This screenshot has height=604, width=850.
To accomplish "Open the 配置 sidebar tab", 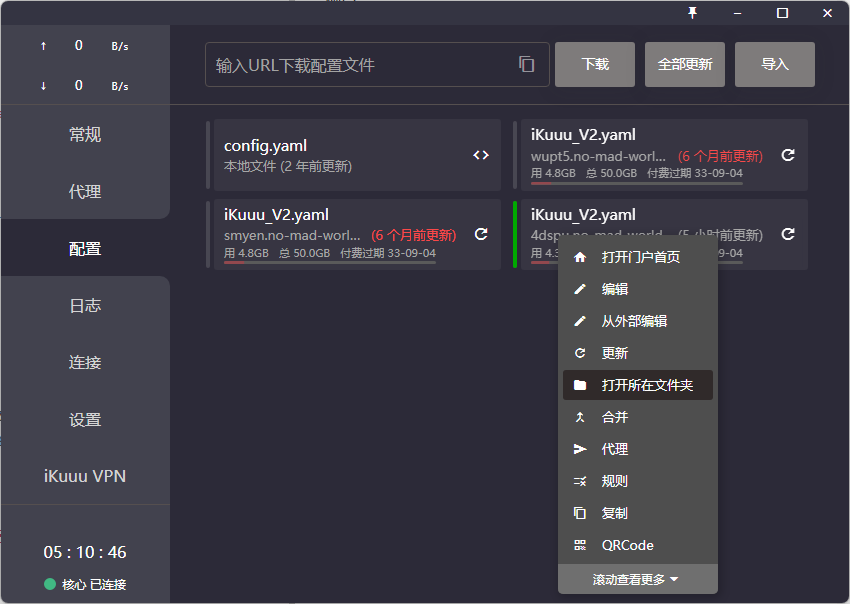I will [x=85, y=249].
